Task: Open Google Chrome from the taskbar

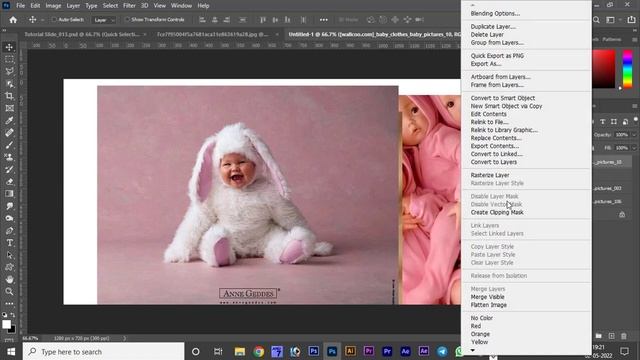Action: click(258, 351)
